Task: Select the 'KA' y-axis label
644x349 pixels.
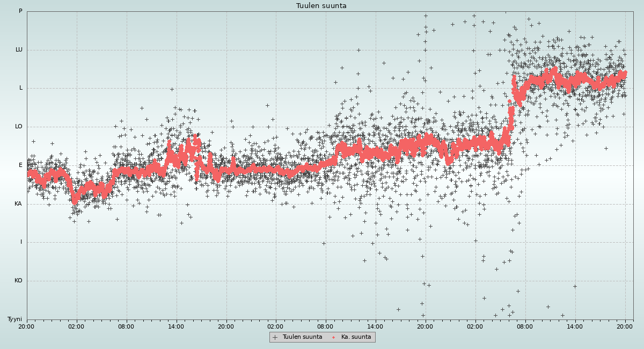Action: 18,204
